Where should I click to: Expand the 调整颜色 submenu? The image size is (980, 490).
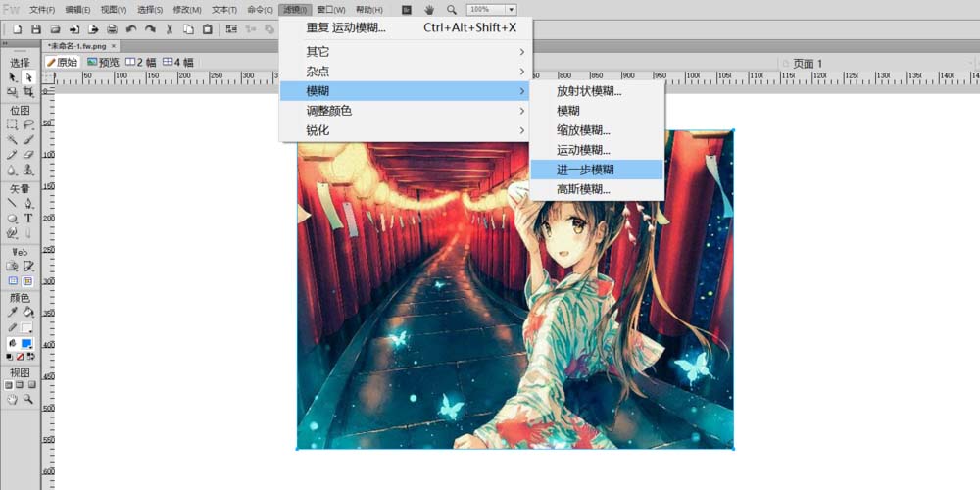click(406, 111)
